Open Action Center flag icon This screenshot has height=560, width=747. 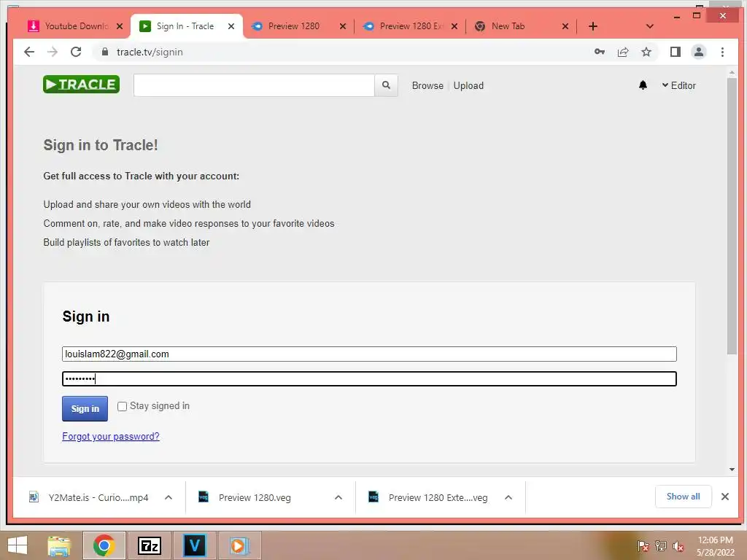coord(643,546)
